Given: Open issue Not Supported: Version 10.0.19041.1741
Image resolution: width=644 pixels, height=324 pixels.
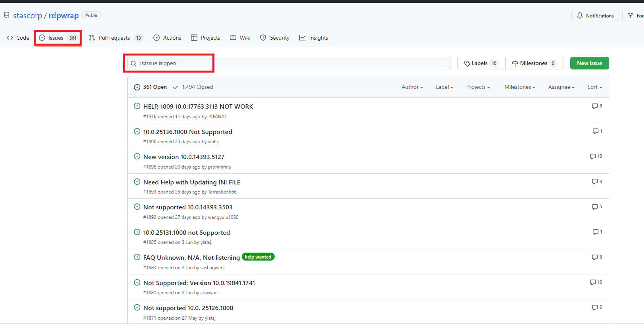Looking at the screenshot, I should [x=199, y=283].
